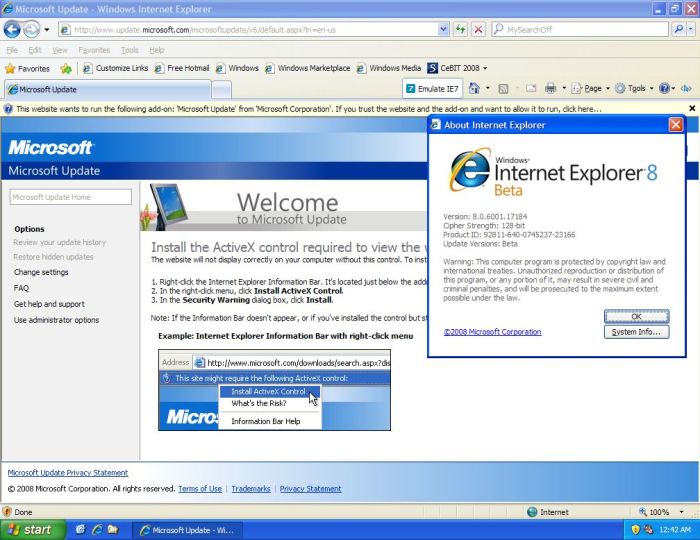The height and width of the screenshot is (540, 700).
Task: Click the Windows Start button
Action: [33, 530]
